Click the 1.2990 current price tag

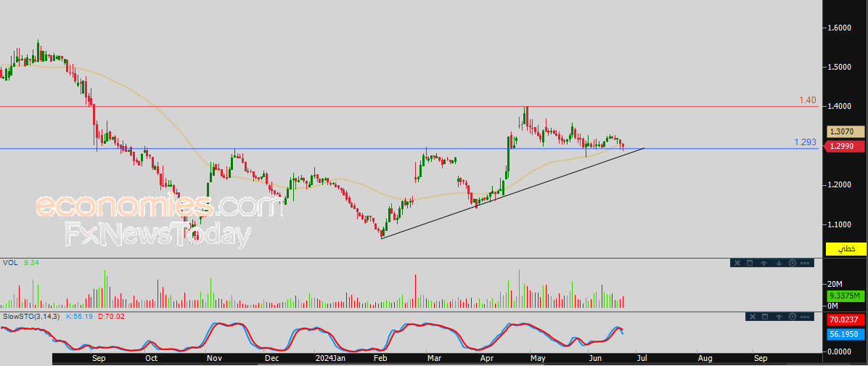pyautogui.click(x=846, y=146)
